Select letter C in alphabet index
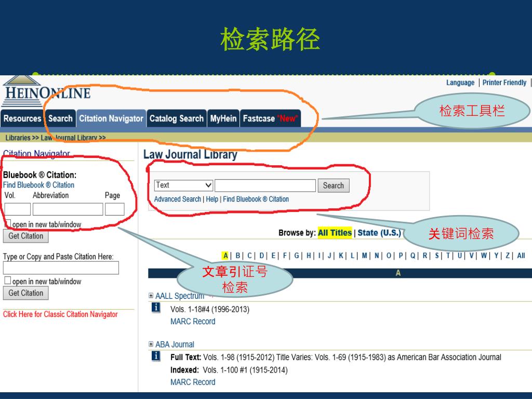 pos(250,256)
